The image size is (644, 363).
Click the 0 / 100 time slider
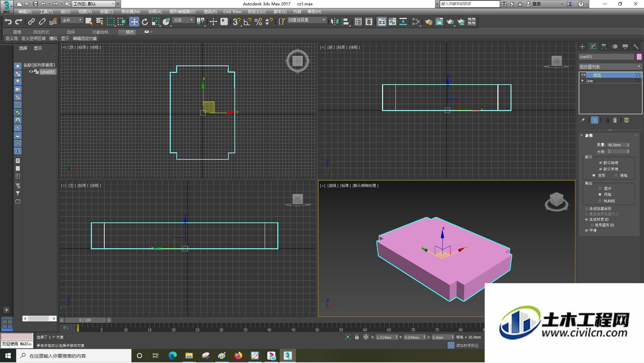pos(85,320)
